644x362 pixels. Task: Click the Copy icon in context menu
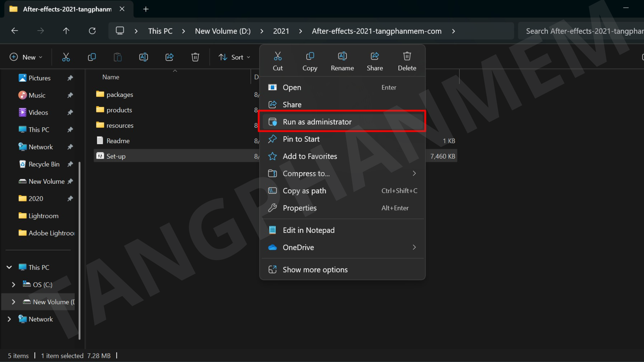coord(310,56)
